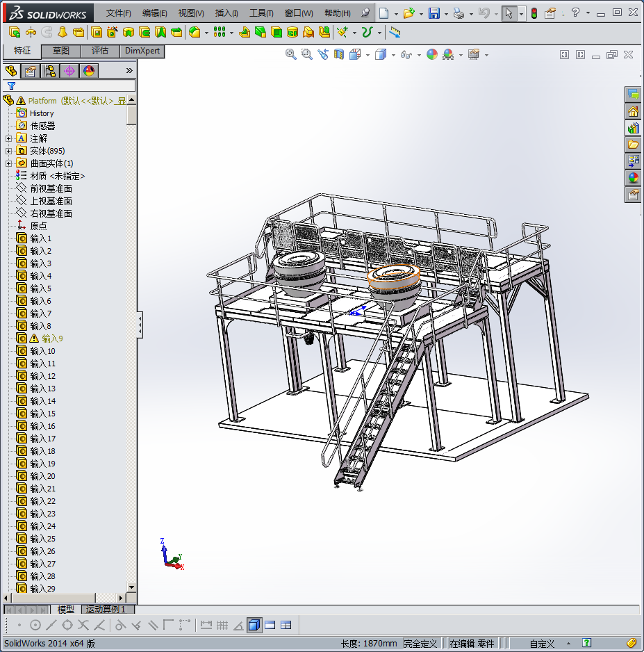Image resolution: width=644 pixels, height=652 pixels.
Task: Click Zoom to Fit in view toolbar
Action: (291, 54)
